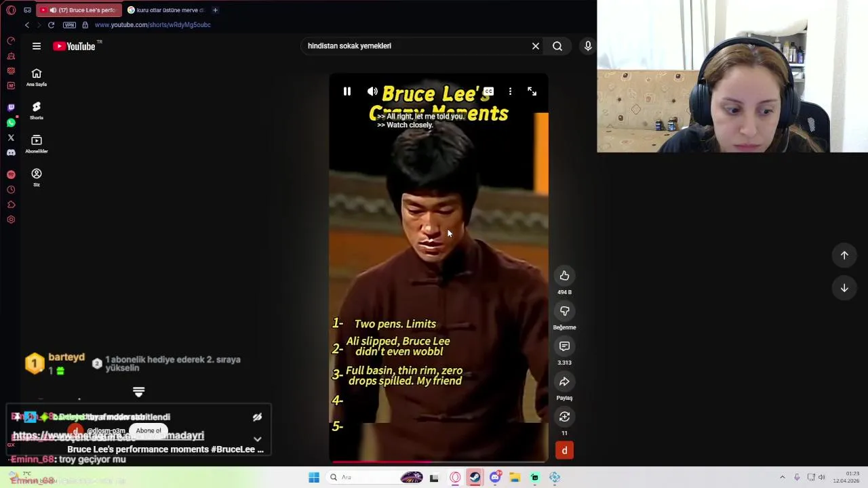Screen dimensions: 868x488
Task: Open WhatsApp in the Opera sidebar
Action: (x=11, y=123)
